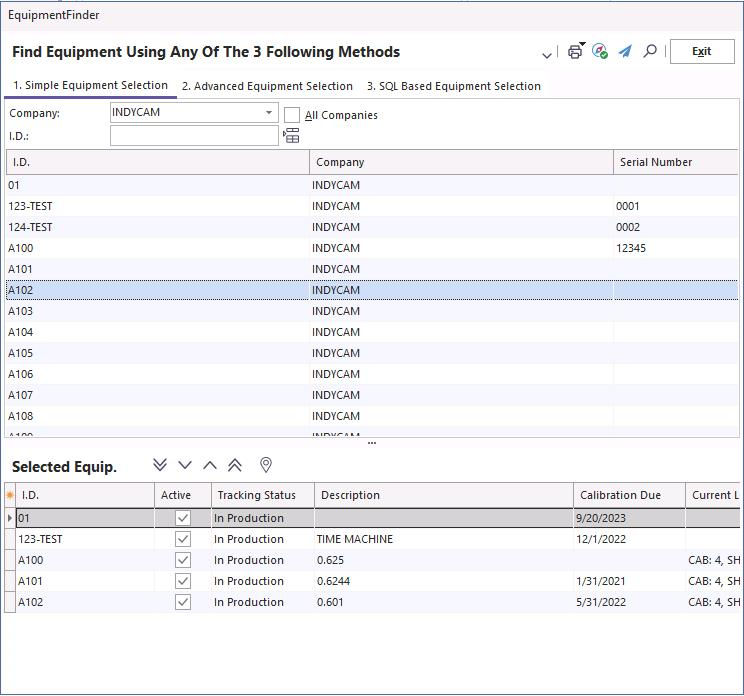744x696 pixels.
Task: Click the I.D. lookup icon beside the field
Action: click(x=292, y=136)
